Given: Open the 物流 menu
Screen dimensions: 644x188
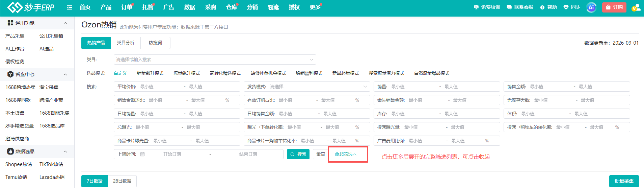Looking at the screenshot, I should point(273,7).
